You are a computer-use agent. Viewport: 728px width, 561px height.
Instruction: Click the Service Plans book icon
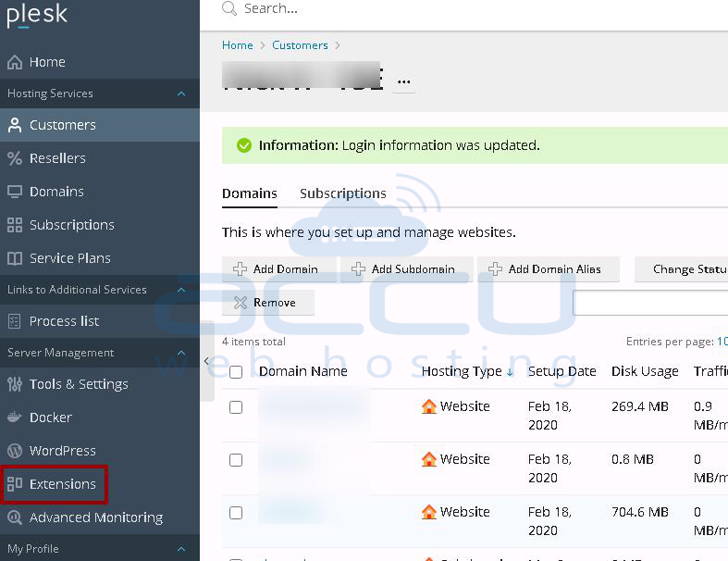coord(15,258)
